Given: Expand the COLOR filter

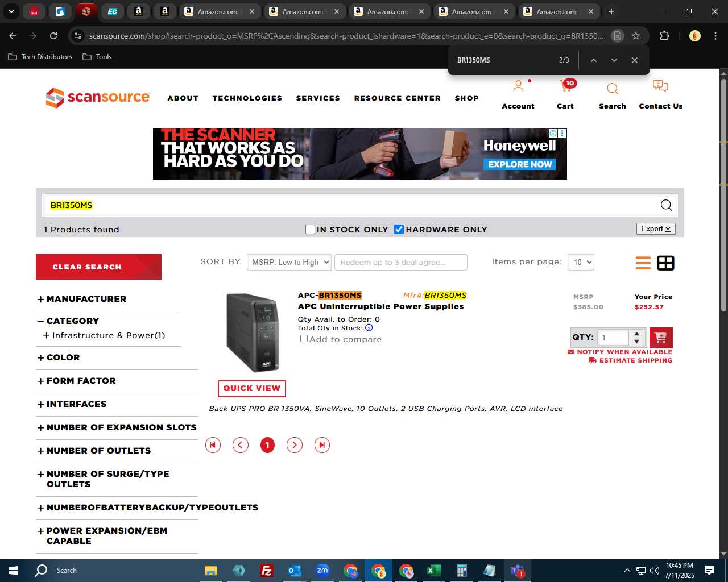Looking at the screenshot, I should (x=59, y=357).
